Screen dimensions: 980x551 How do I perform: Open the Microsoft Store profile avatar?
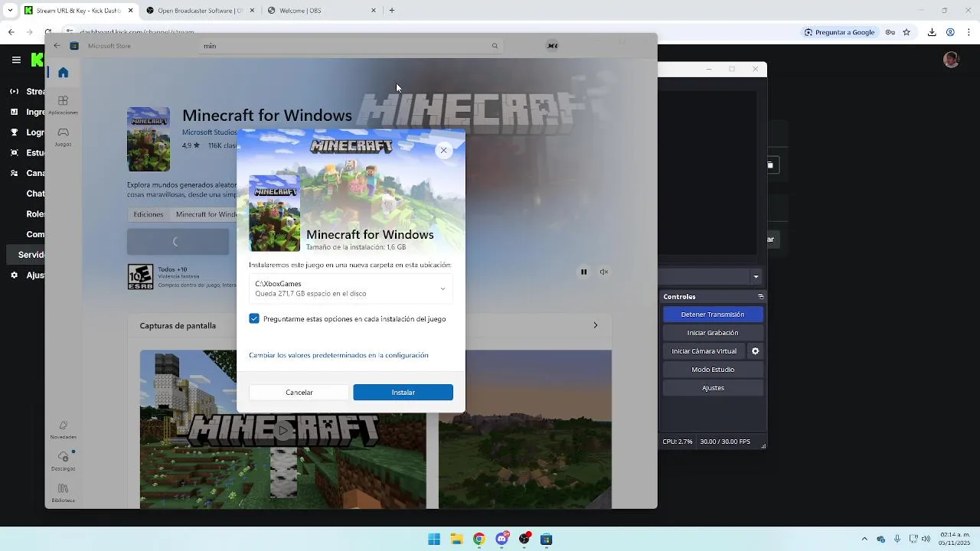pos(552,46)
